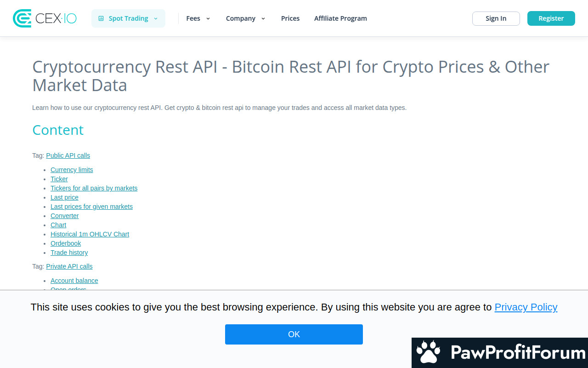The width and height of the screenshot is (588, 368).
Task: Click the CEX.IO logo
Action: pos(45,18)
